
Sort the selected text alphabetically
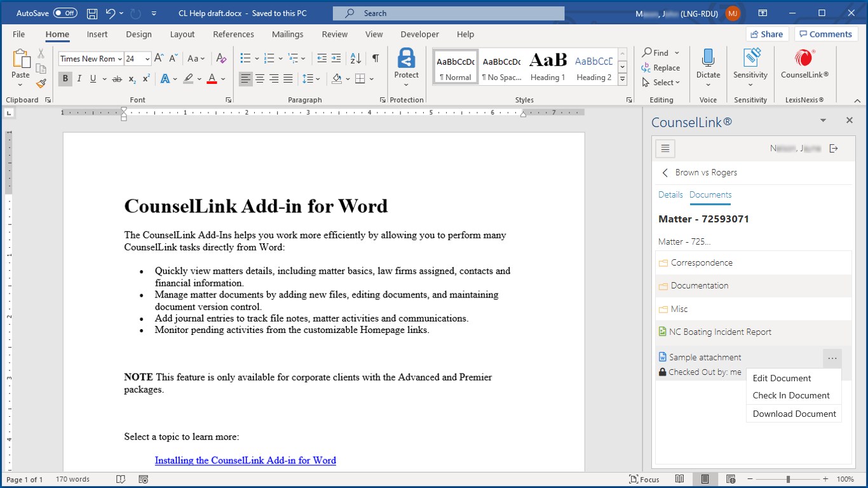tap(356, 58)
